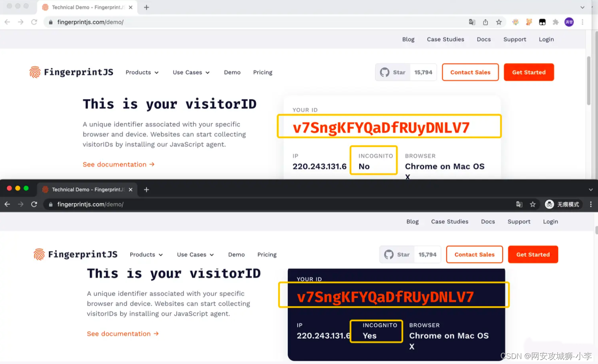The height and width of the screenshot is (364, 598).
Task: Click Login link in upper window
Action: [x=546, y=39]
